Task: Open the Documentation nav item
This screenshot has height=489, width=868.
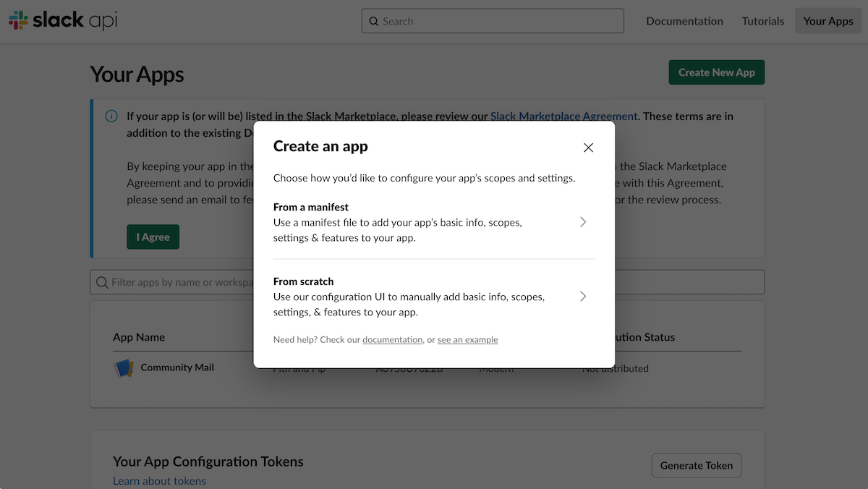Action: coord(684,21)
